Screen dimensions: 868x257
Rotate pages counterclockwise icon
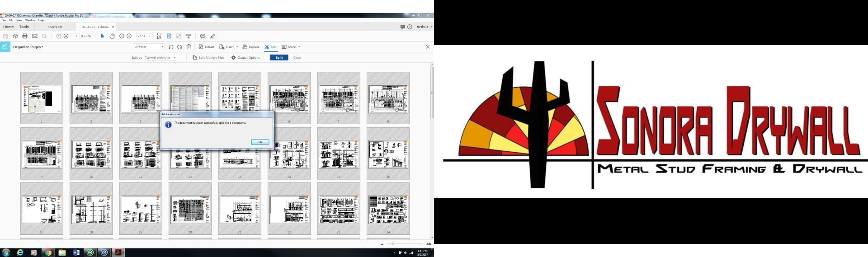171,47
